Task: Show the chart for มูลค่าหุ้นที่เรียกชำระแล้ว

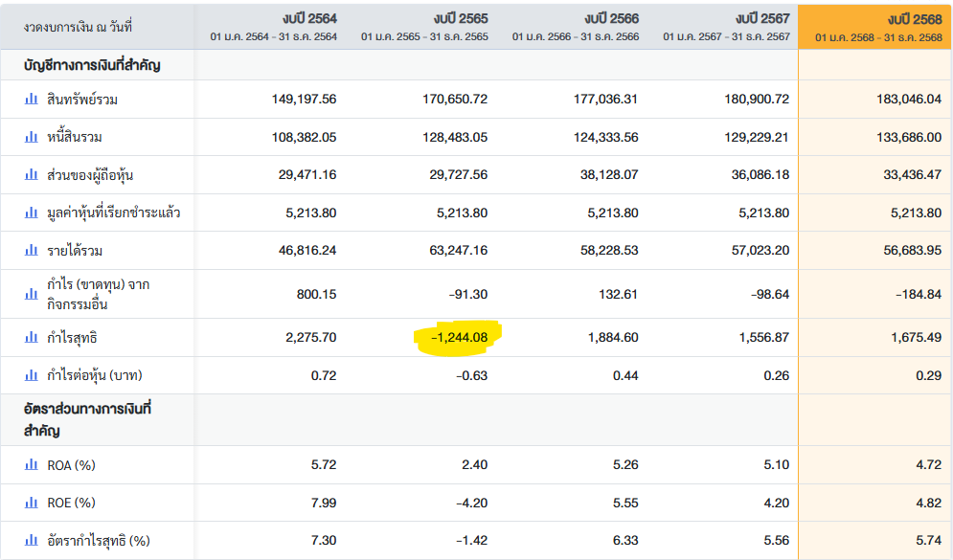Action: tap(32, 213)
